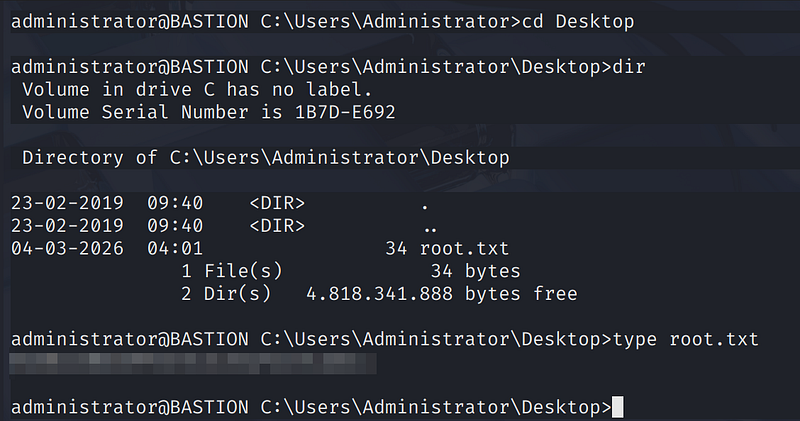This screenshot has width=800, height=421.
Task: Click the block cursor at the last prompt
Action: (x=617, y=408)
